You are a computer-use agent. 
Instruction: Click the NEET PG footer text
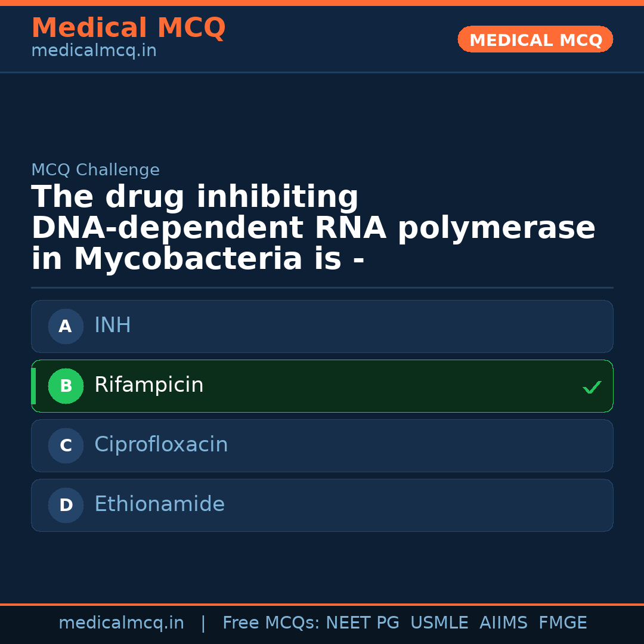pos(363,623)
